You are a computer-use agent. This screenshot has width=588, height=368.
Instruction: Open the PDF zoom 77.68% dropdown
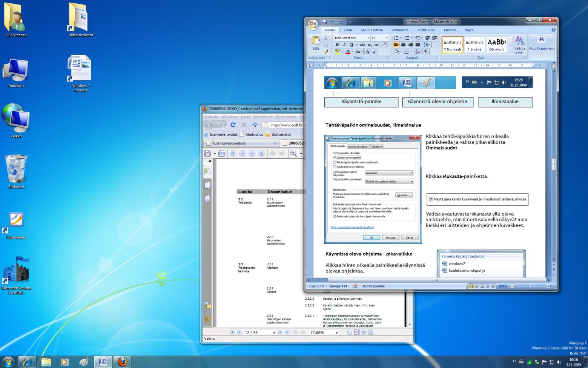pyautogui.click(x=337, y=333)
